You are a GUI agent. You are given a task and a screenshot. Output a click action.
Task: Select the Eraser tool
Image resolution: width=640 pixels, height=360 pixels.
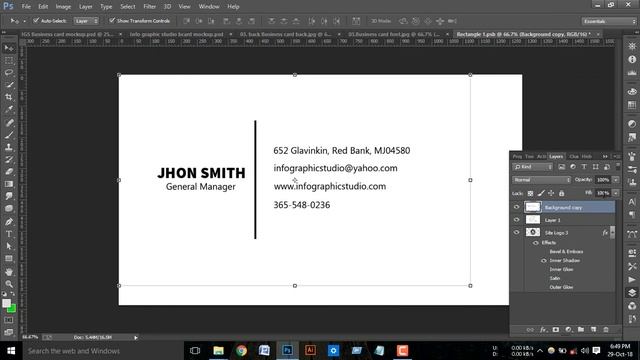9,171
